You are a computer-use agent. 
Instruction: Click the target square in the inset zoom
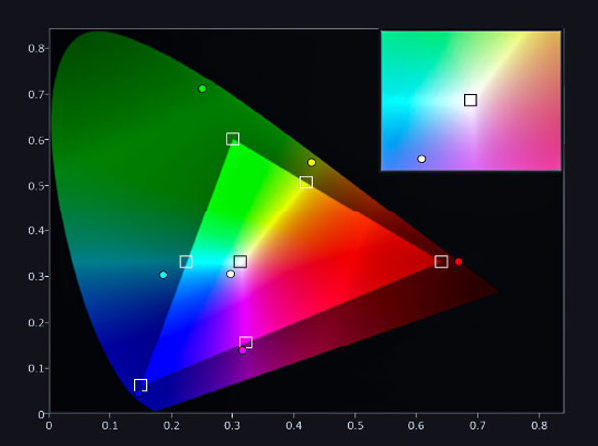pyautogui.click(x=471, y=100)
